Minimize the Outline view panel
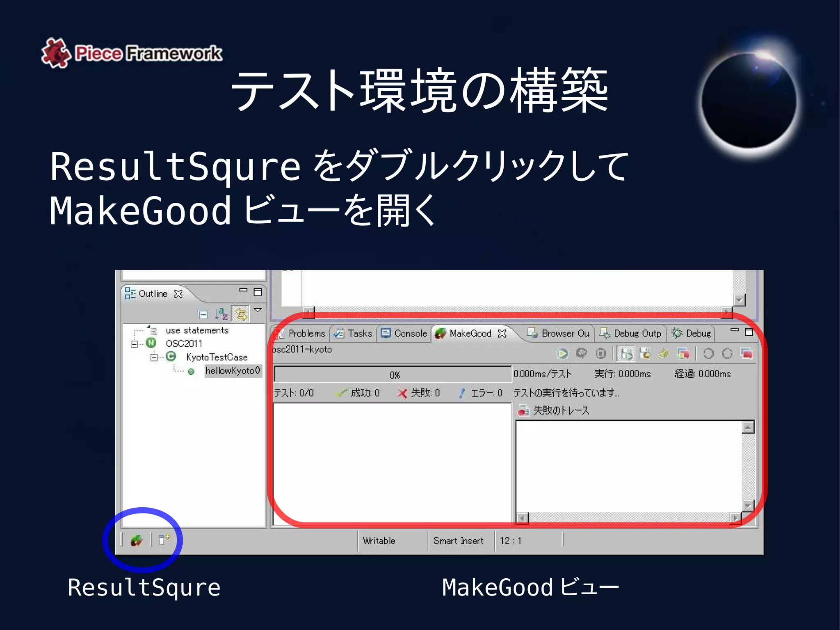The image size is (840, 630). [243, 290]
